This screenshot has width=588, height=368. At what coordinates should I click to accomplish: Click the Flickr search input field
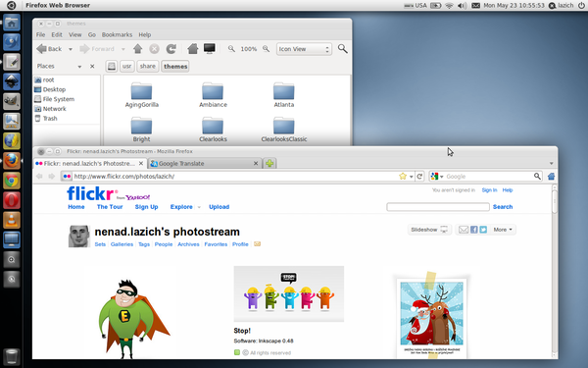click(438, 207)
